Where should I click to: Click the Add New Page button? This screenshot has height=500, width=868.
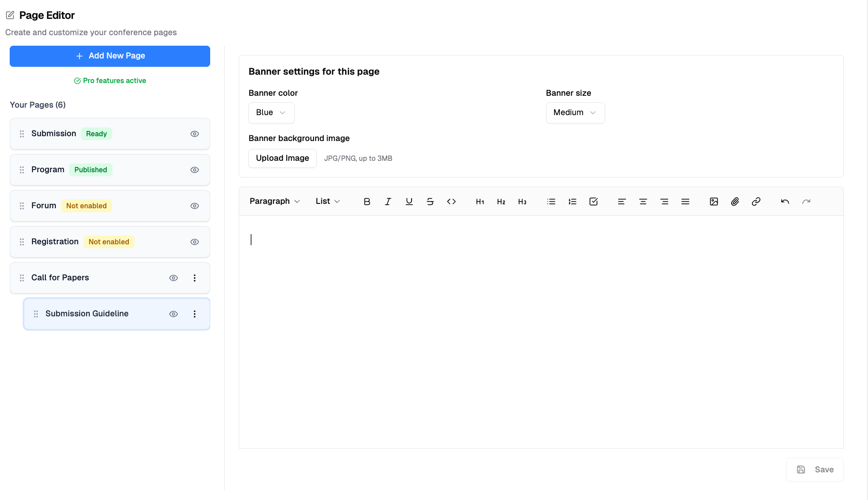(110, 56)
